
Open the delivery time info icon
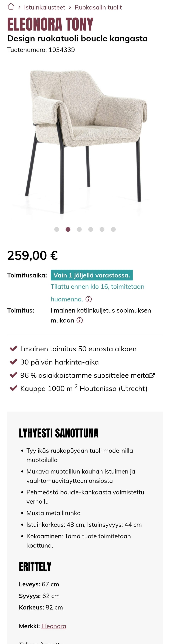(x=89, y=300)
